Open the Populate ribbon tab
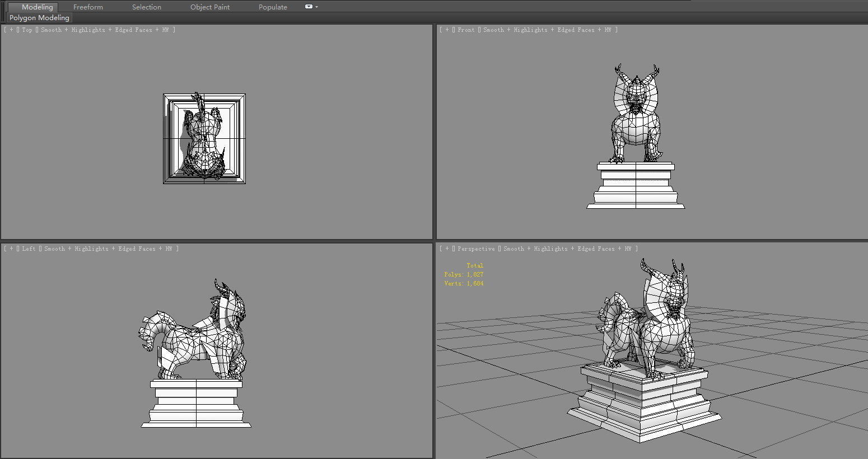Screen dimensions: 868x459 (273, 7)
